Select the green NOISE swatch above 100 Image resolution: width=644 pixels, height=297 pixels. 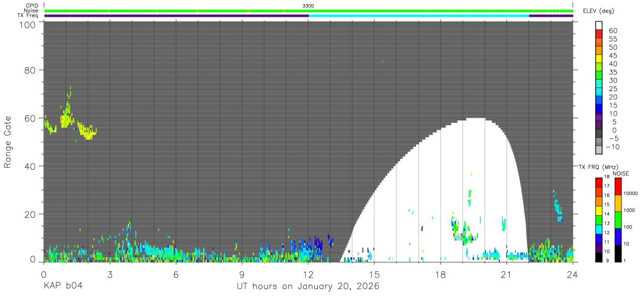tap(618, 219)
